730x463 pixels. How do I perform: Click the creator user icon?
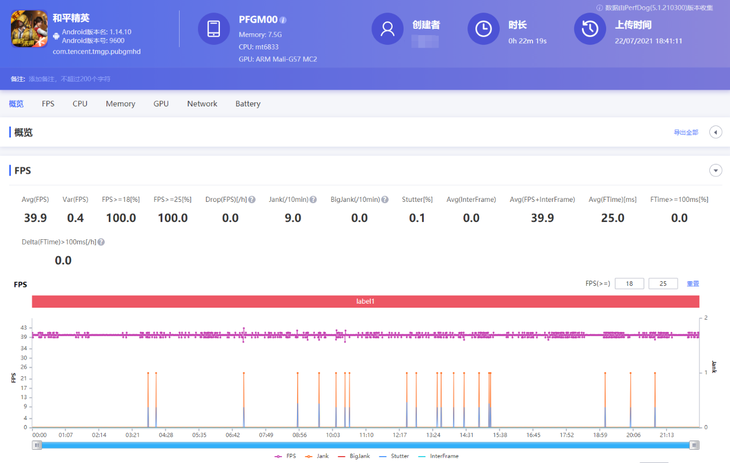pyautogui.click(x=387, y=29)
